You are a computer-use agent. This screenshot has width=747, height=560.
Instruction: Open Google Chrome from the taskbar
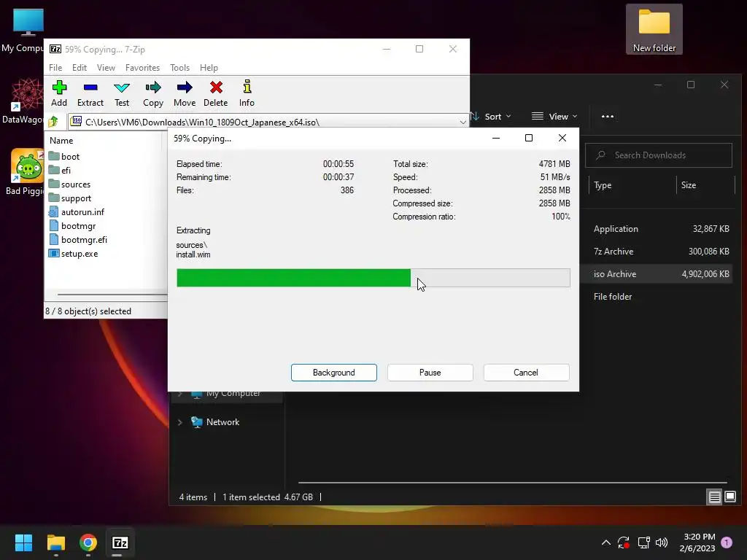coord(88,542)
